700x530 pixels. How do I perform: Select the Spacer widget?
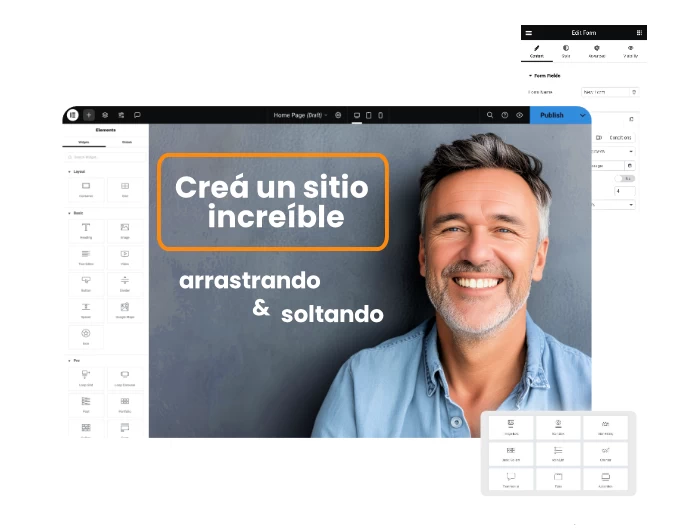click(86, 310)
